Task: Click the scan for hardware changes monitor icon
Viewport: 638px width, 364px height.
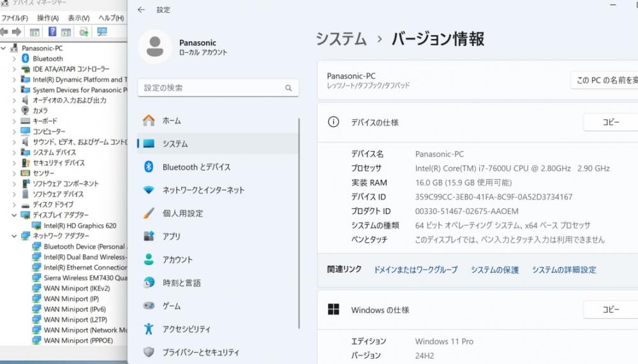Action: 101,32
